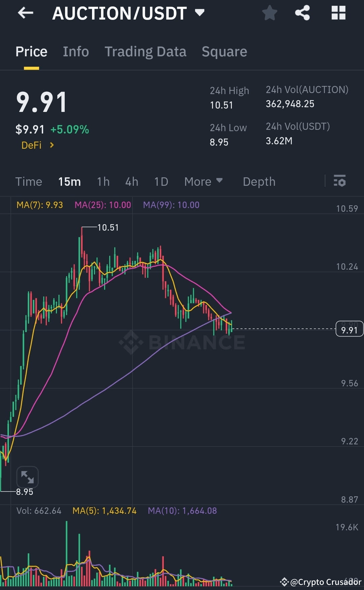
Task: Enable the 4h timeframe view
Action: (x=131, y=181)
